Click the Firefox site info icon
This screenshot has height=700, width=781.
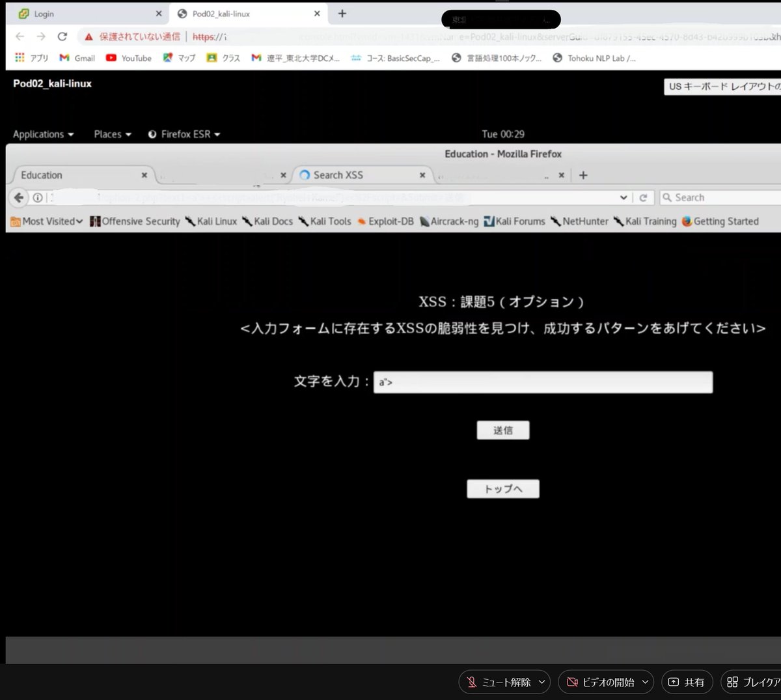38,198
